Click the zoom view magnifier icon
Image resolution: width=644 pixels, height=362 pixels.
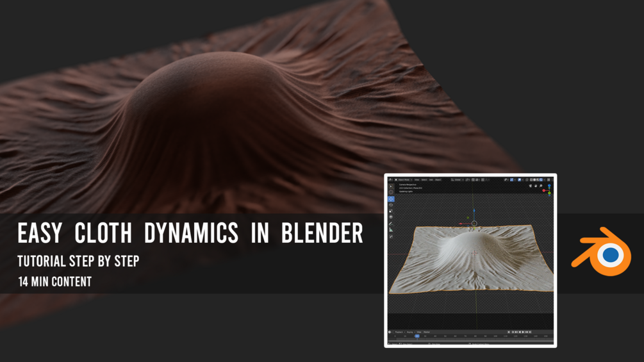pos(541,186)
